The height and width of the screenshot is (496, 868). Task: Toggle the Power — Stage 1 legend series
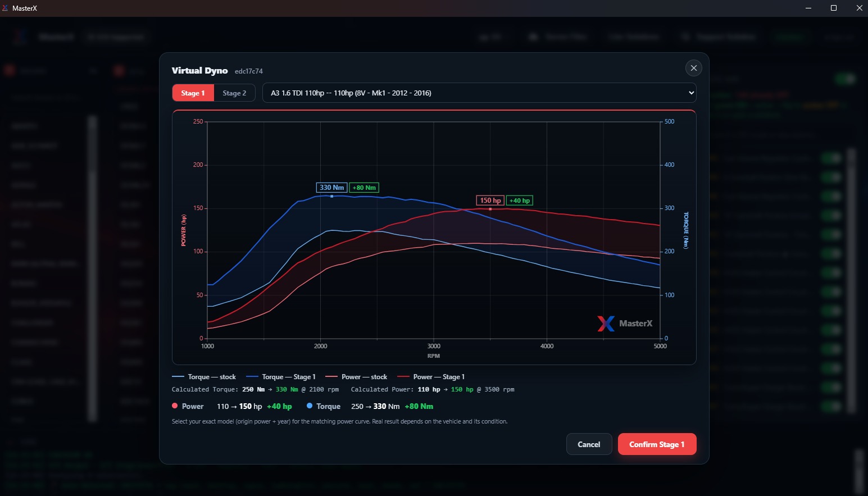point(431,377)
